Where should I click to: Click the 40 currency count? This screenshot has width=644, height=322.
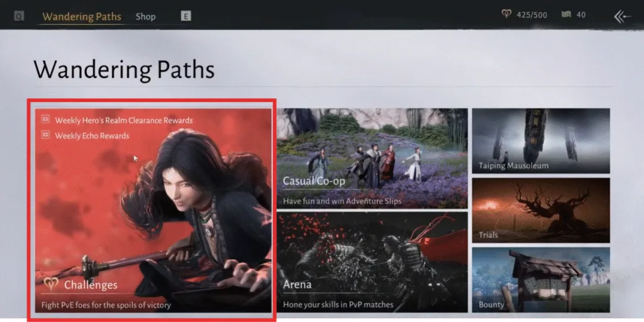pos(580,14)
